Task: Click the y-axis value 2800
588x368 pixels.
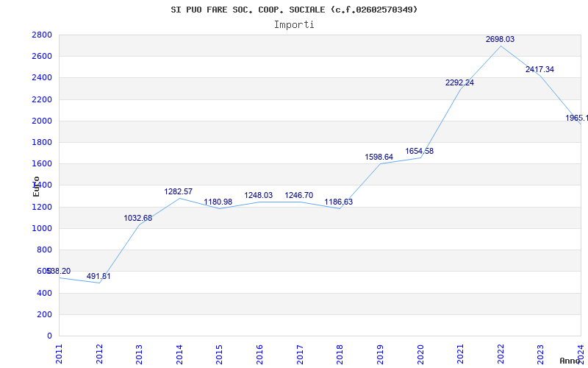Action: click(42, 35)
